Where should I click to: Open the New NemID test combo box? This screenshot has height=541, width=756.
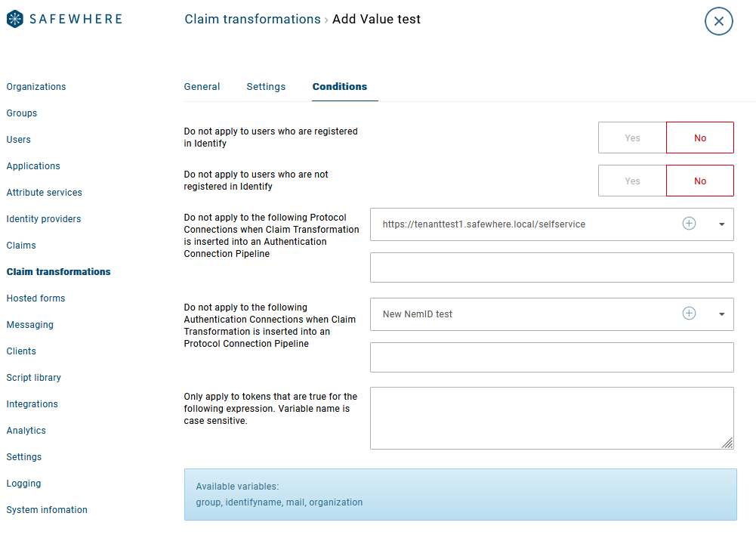click(x=551, y=314)
